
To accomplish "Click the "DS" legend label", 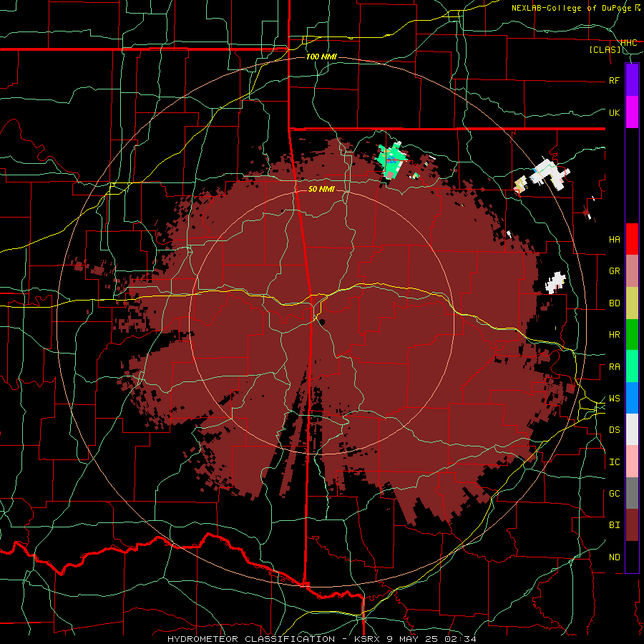I will point(614,430).
